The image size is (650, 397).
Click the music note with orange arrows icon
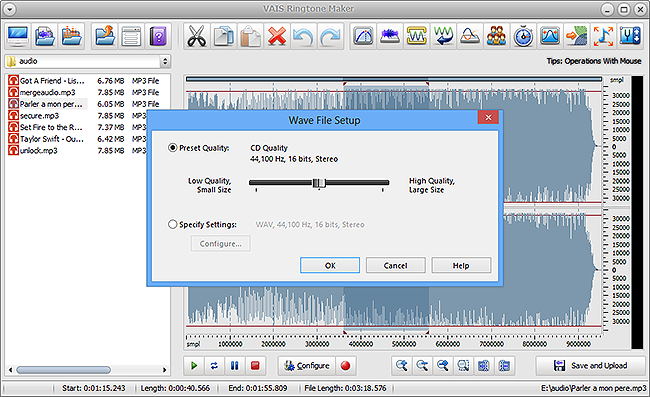[603, 36]
